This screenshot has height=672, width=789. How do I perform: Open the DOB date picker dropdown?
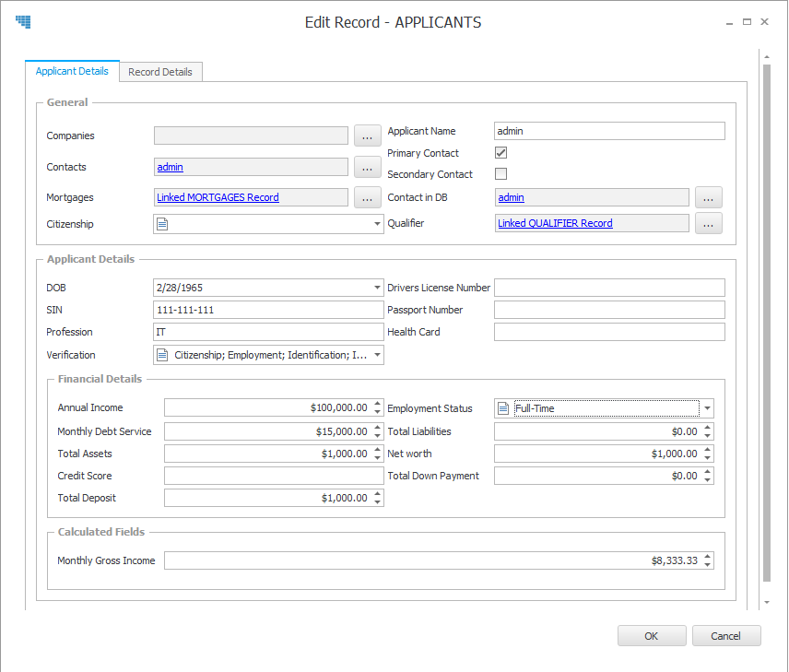(x=377, y=288)
